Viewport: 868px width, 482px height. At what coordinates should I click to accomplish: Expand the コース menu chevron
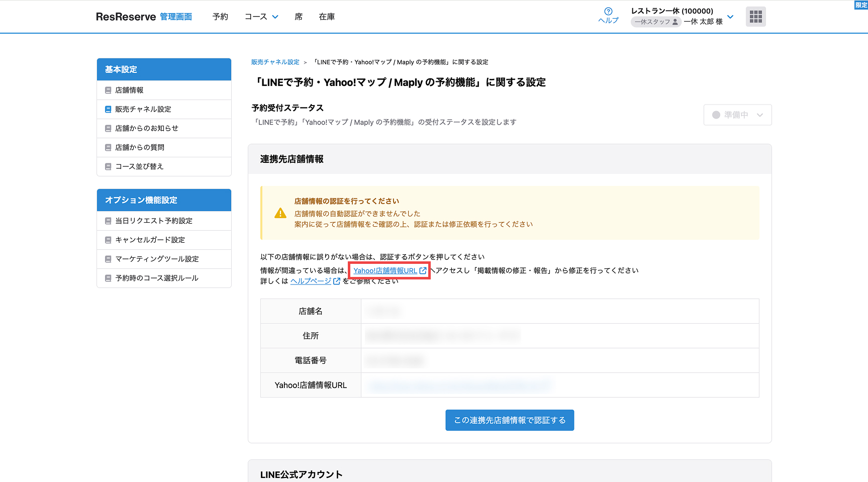click(x=275, y=17)
